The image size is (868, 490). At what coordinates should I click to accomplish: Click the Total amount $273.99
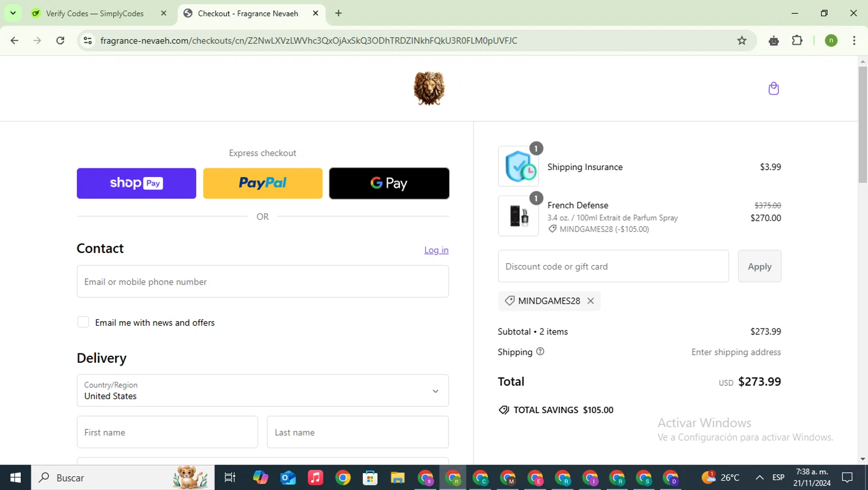[759, 382]
